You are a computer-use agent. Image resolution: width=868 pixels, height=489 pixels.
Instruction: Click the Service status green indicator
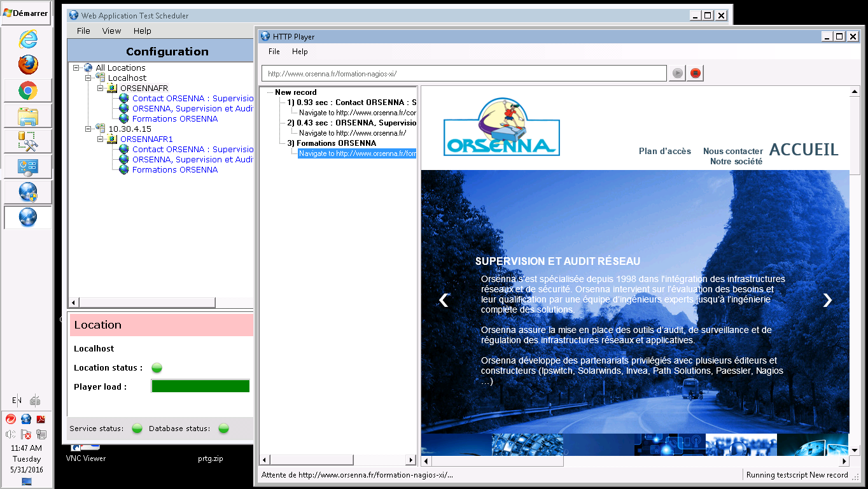coord(137,429)
